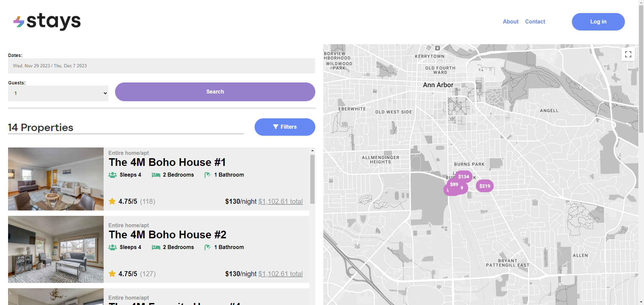This screenshot has height=305, width=644.
Task: Click the Allen label on the map
Action: [580, 255]
